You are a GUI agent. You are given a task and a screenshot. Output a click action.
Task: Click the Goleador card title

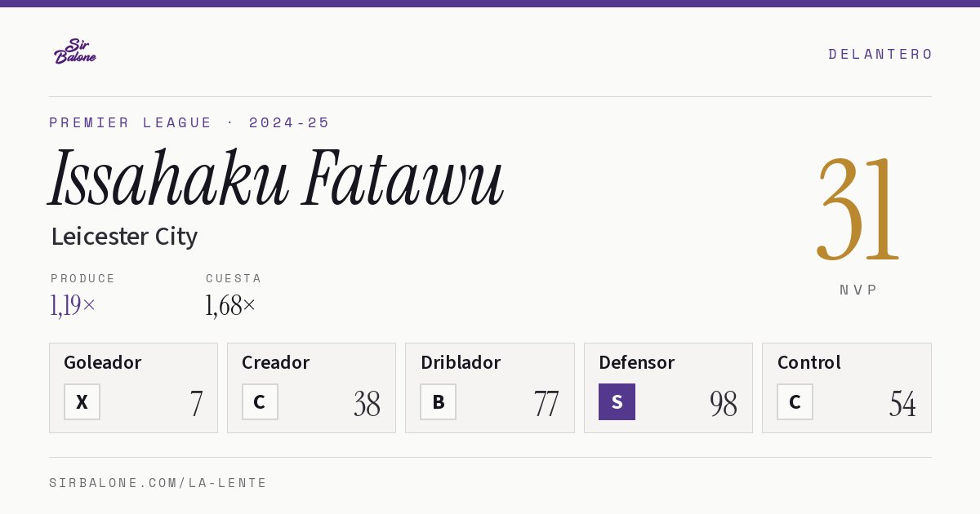coord(103,362)
